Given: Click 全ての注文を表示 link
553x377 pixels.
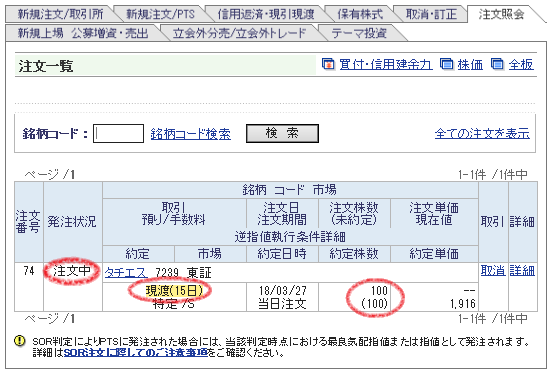Looking at the screenshot, I should [482, 133].
